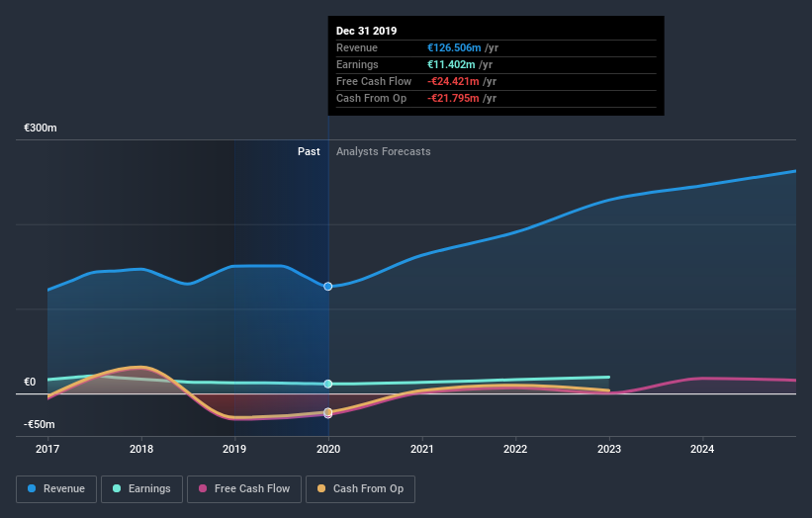Image resolution: width=812 pixels, height=518 pixels.
Task: Click the Analysts Forecasts label
Action: point(383,151)
